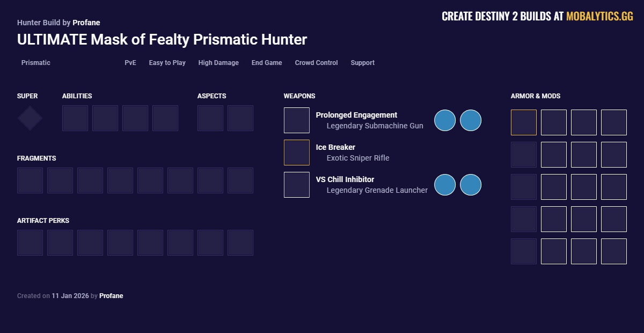Click the Prismatic subclass label
Screen dimensions: 644x333
coord(35,63)
